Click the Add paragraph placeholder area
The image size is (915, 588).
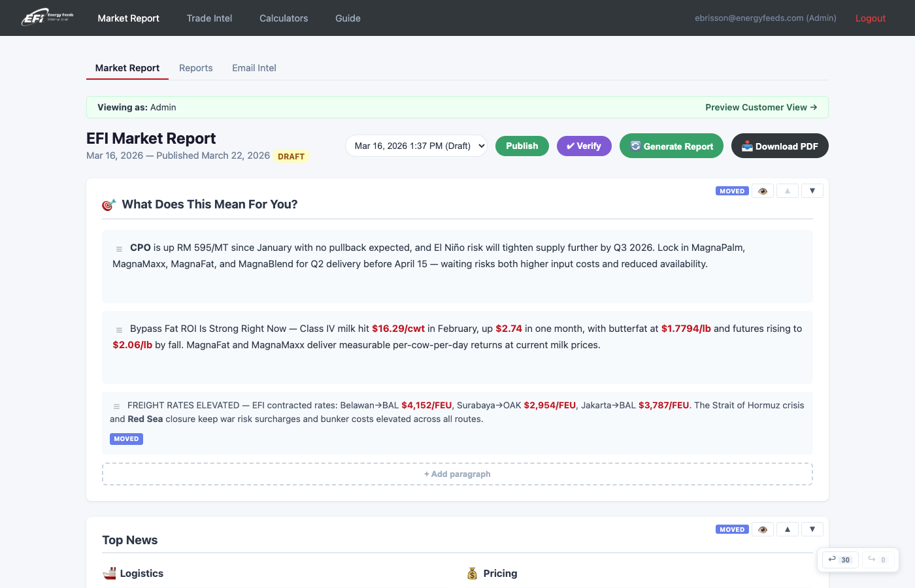[x=457, y=474]
